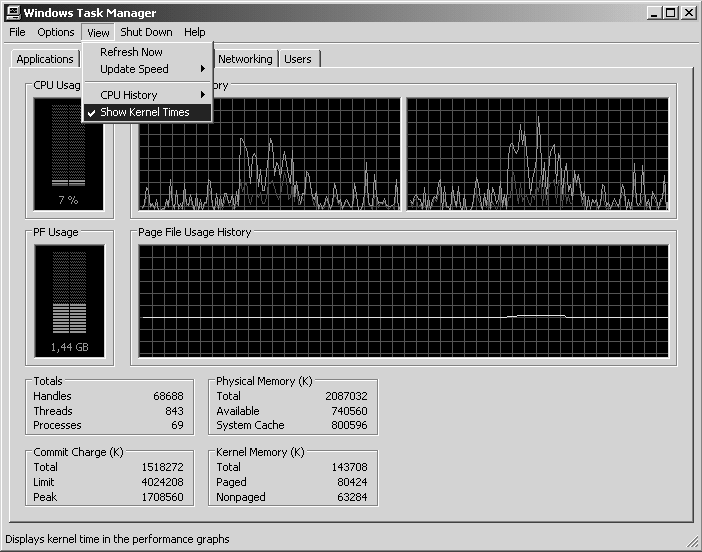Select Physical Memory Available 740560
The image size is (702, 552).
pos(349,411)
